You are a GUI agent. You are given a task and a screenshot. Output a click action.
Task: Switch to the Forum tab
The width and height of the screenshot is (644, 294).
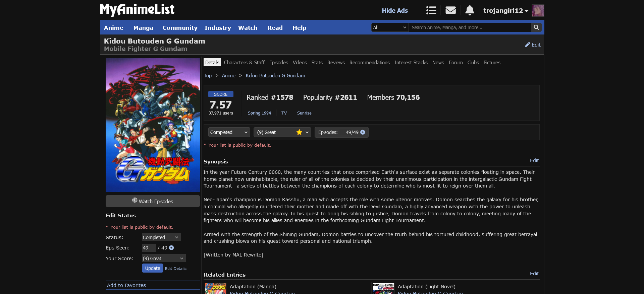pyautogui.click(x=455, y=62)
